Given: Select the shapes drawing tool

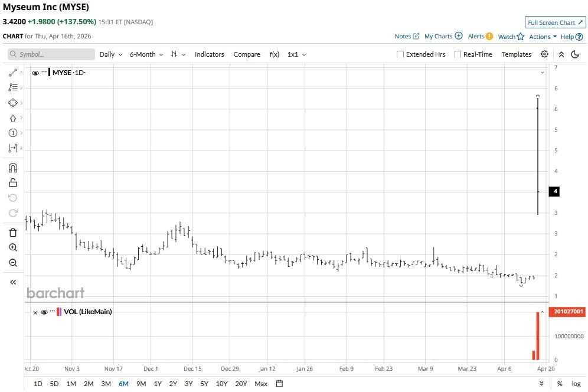Looking at the screenshot, I should pos(13,103).
